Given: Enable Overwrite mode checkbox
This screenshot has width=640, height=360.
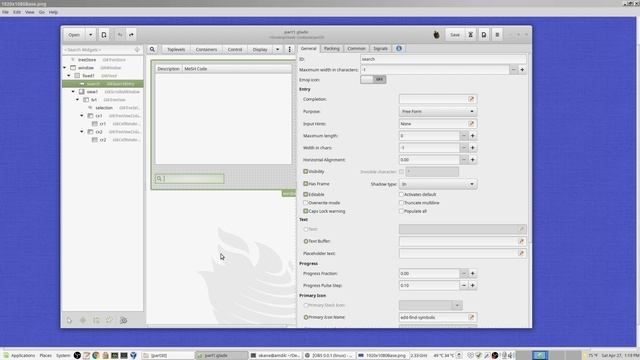Looking at the screenshot, I should pyautogui.click(x=305, y=203).
